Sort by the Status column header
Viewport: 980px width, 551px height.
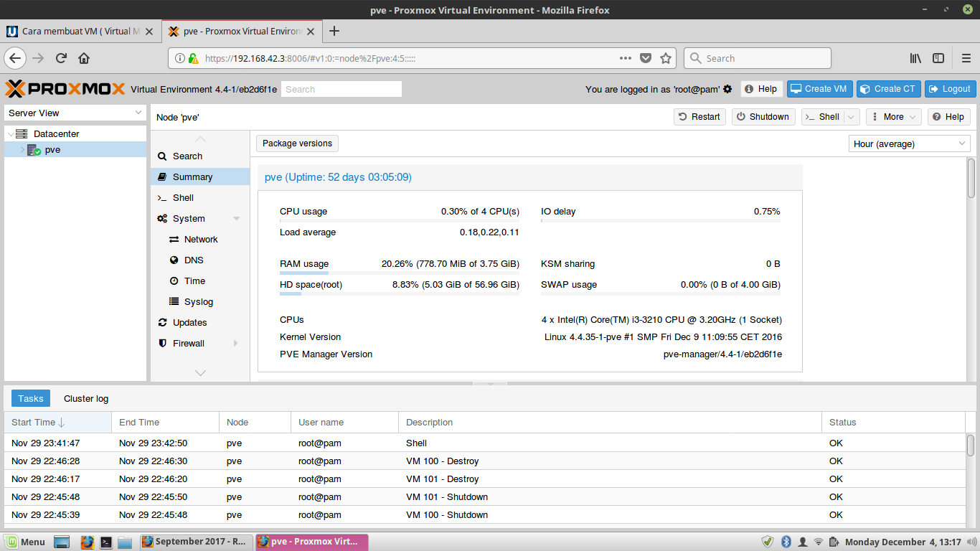tap(893, 423)
